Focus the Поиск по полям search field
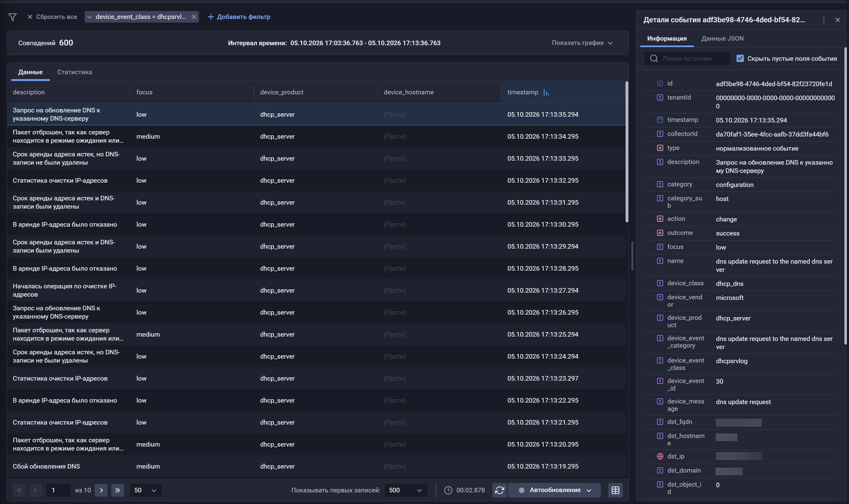Image resolution: width=849 pixels, height=504 pixels. pos(687,58)
